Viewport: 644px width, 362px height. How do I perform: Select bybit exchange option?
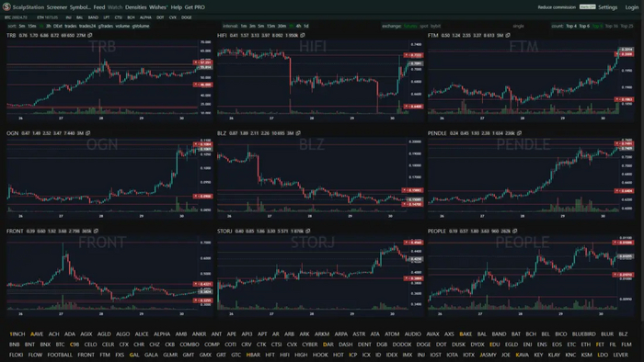tap(435, 26)
